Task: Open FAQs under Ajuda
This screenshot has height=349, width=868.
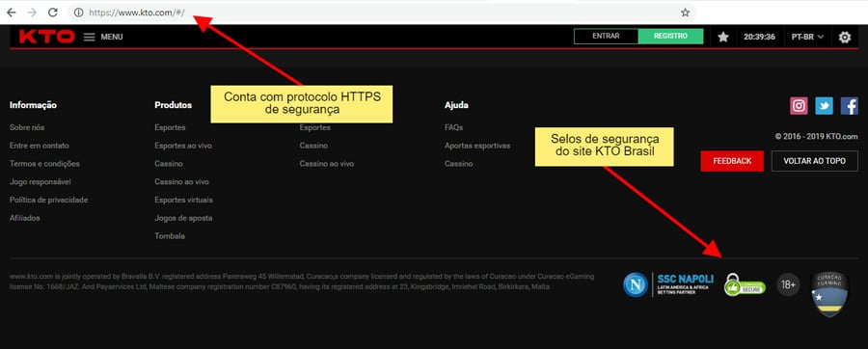Action: coord(454,128)
